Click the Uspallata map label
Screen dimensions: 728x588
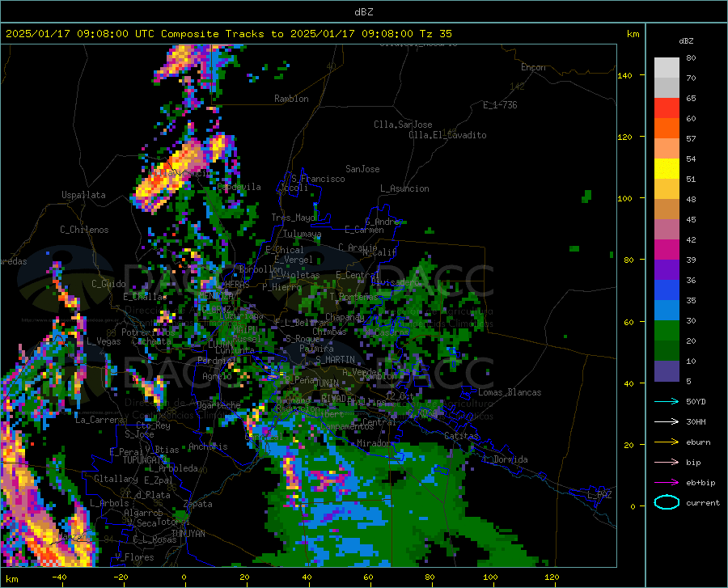(x=83, y=195)
